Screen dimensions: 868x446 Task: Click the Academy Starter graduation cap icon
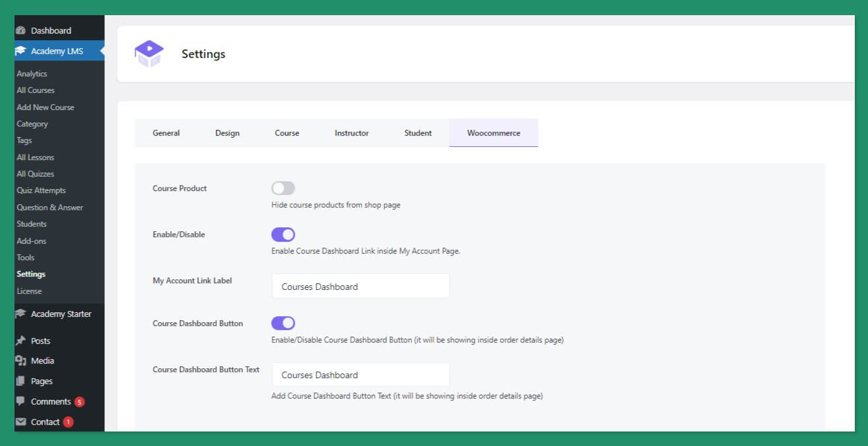pyautogui.click(x=22, y=314)
